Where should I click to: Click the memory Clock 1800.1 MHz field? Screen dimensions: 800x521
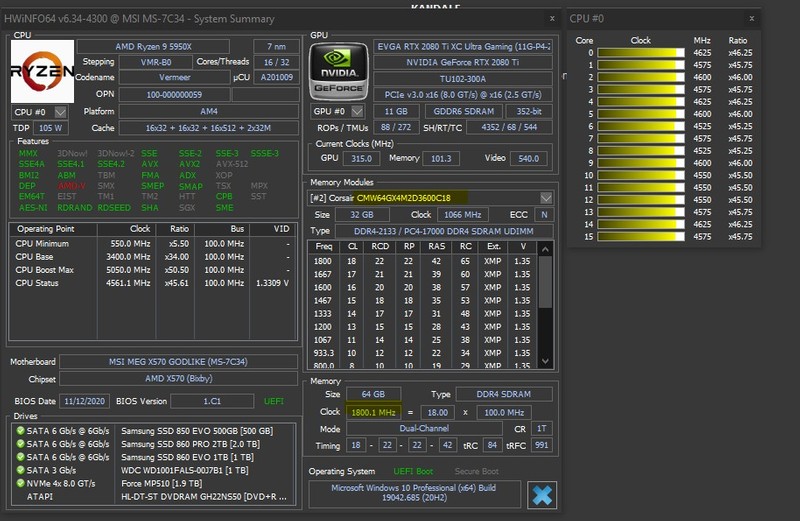click(x=373, y=412)
